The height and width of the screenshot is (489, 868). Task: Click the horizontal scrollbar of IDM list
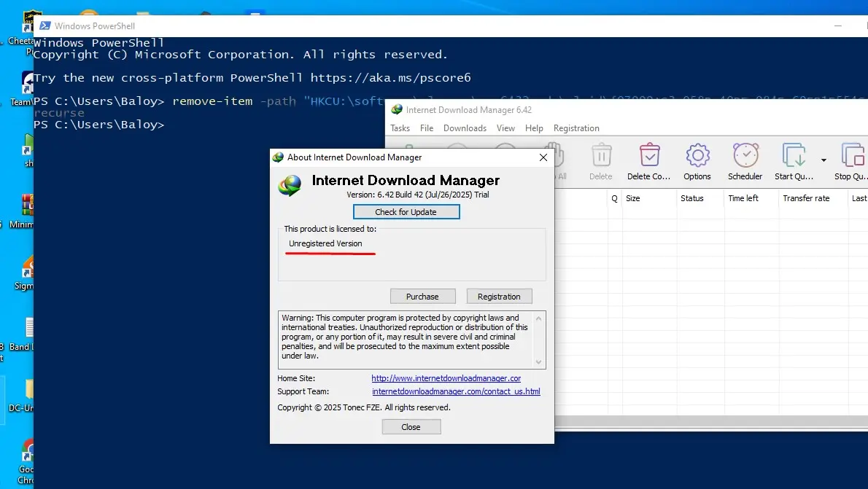(x=710, y=421)
